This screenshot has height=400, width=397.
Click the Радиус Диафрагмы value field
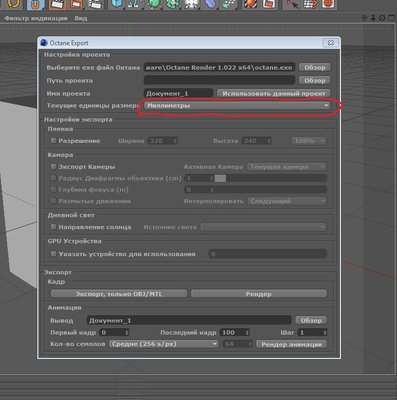click(x=197, y=178)
